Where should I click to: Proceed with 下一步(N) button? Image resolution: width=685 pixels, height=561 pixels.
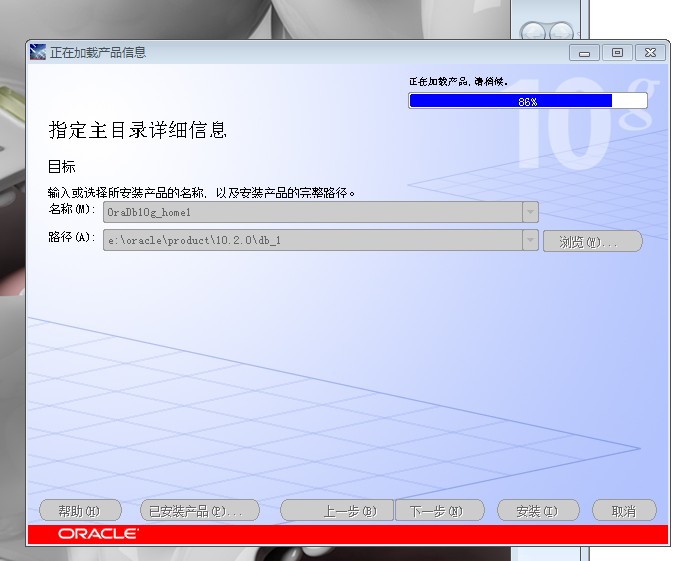click(x=439, y=511)
